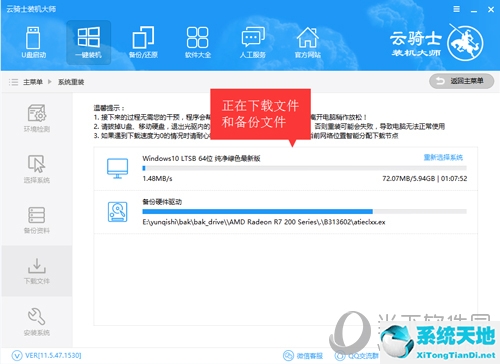Click the 备份硬件驱动 label
500x364 pixels.
(162, 202)
